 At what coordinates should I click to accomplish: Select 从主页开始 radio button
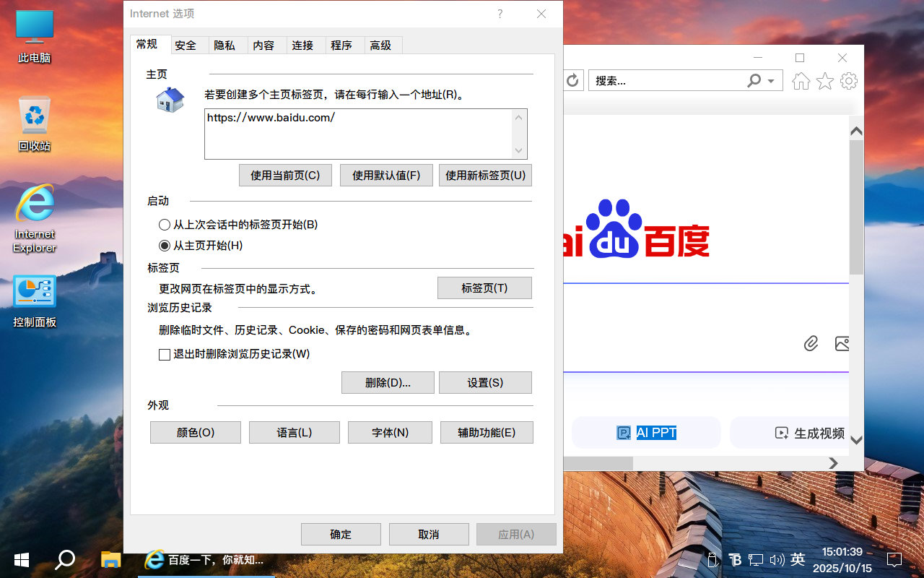pos(165,246)
